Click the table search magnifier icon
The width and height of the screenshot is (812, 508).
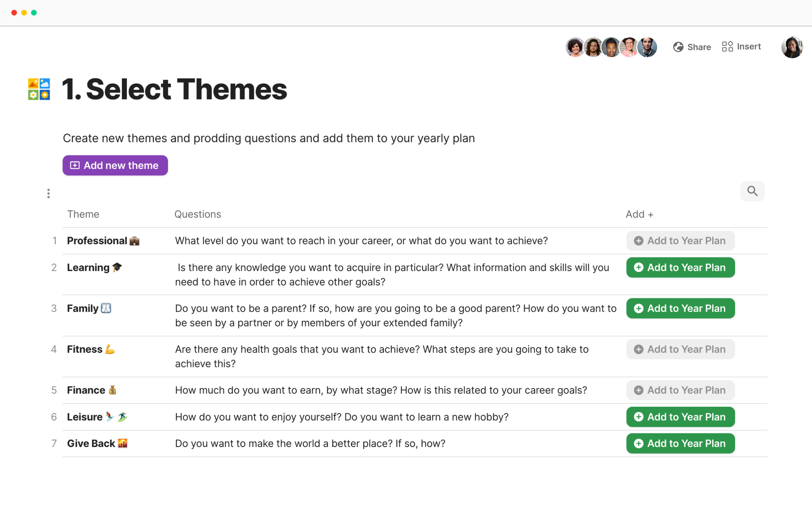coord(752,191)
